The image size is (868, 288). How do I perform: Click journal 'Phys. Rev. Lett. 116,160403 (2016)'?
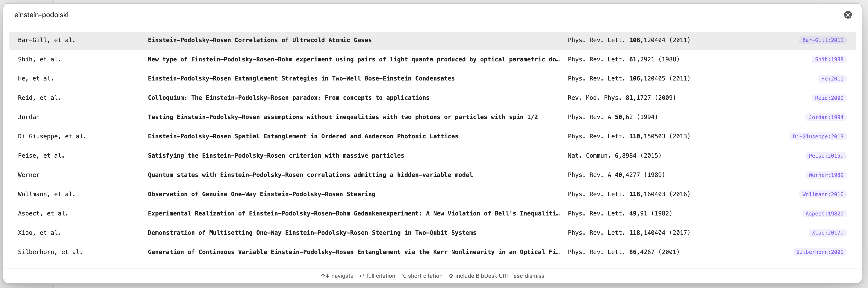(x=629, y=194)
